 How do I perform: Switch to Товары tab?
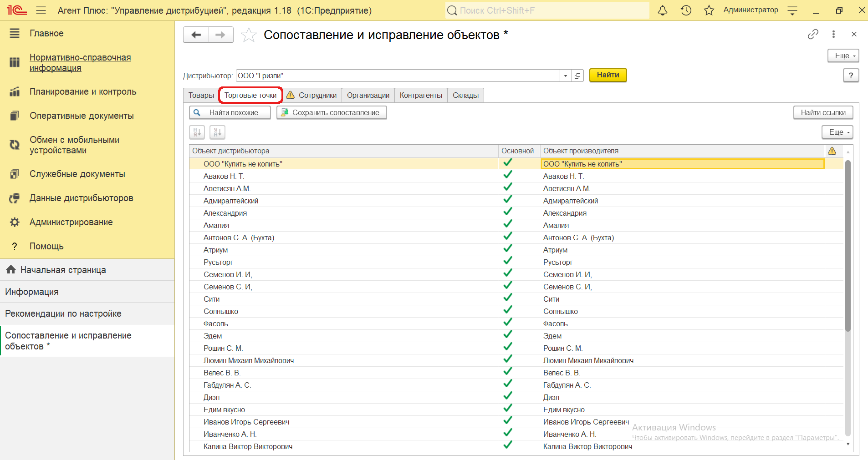point(201,95)
